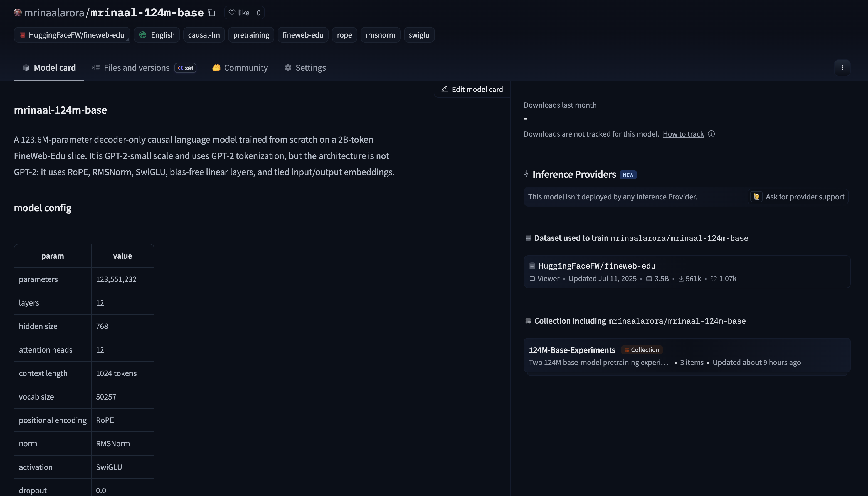Click the red dataset icon in HuggingFaceFW tag
The image size is (868, 496).
point(23,35)
